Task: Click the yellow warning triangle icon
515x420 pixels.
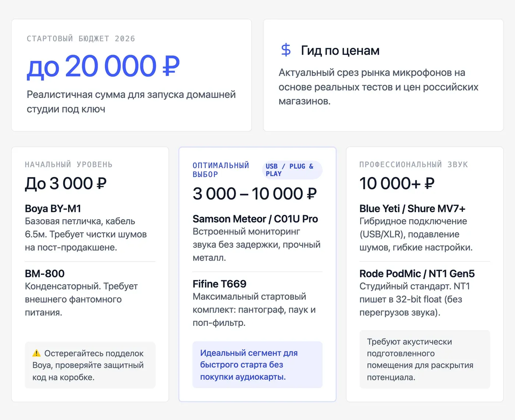Action: [x=36, y=353]
